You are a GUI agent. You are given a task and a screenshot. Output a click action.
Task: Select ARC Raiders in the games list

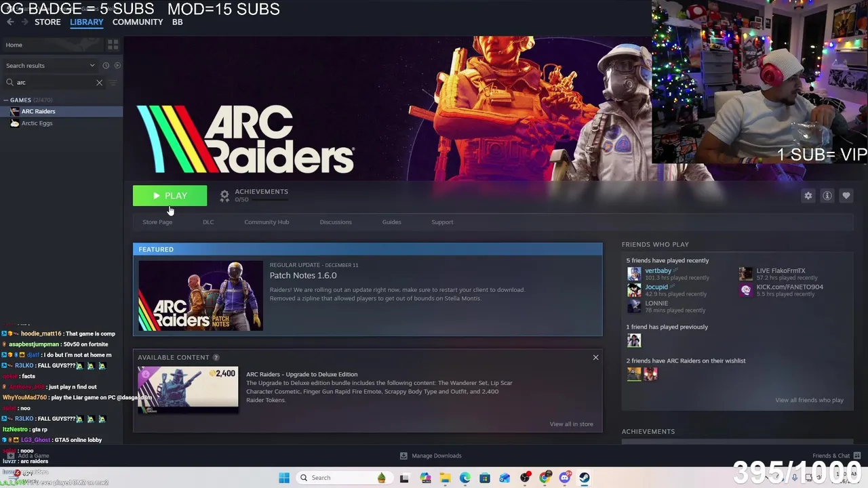coord(62,111)
